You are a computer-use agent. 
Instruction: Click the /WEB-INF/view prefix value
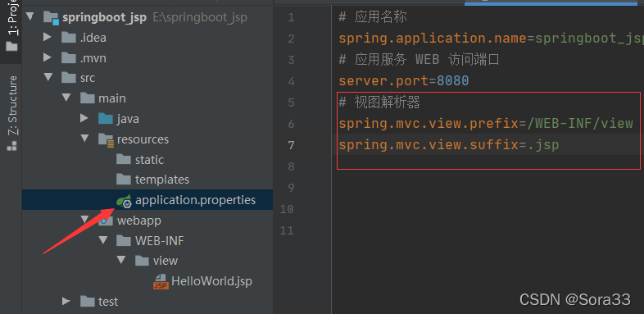579,123
